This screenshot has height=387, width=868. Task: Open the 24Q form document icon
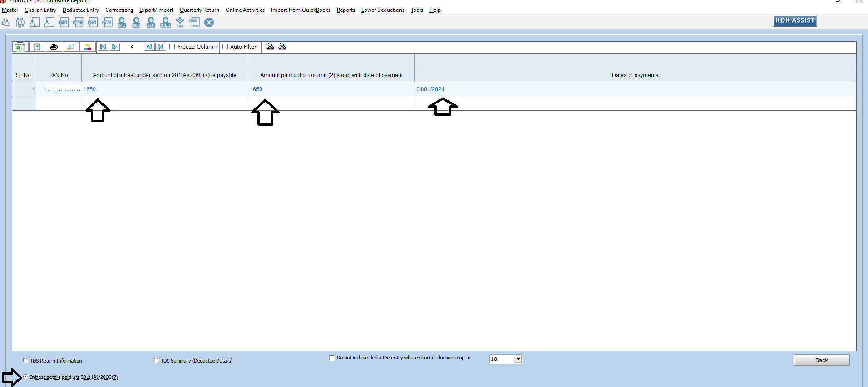64,22
